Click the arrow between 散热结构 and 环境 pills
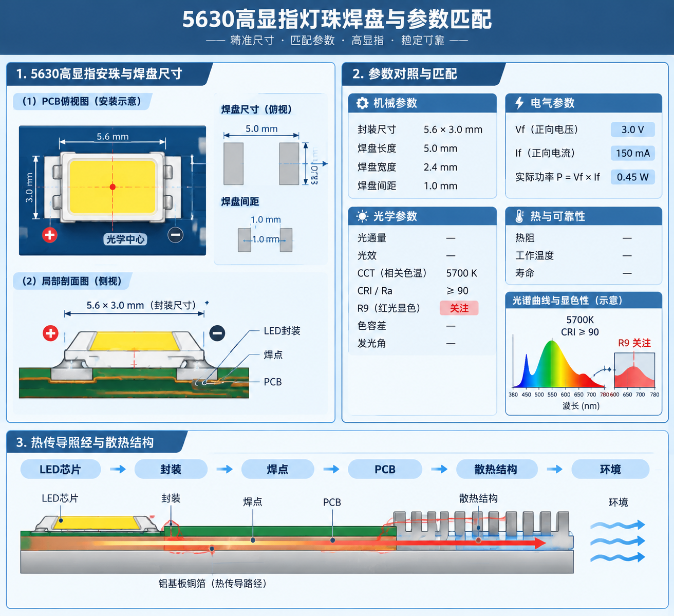 555,469
